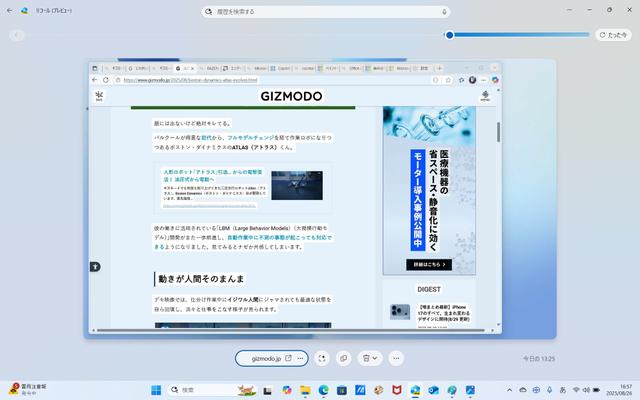Click the Recall timeline slider handle

click(x=450, y=35)
